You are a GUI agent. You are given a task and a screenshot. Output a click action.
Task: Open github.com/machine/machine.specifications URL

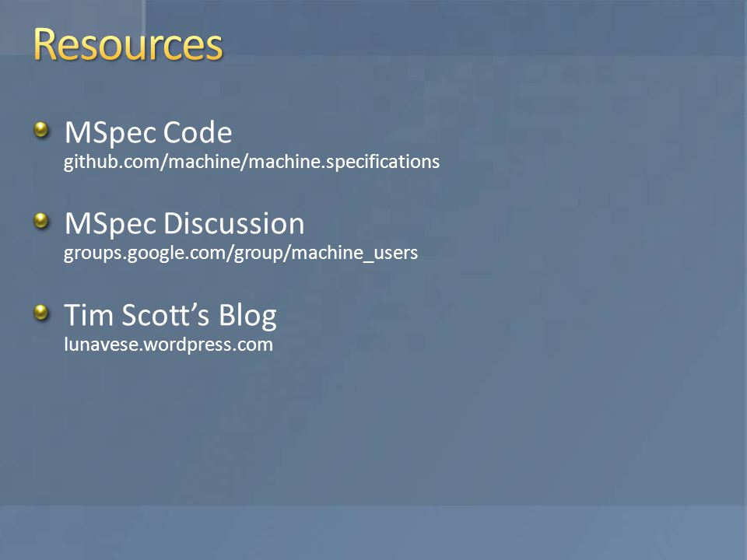[x=251, y=162]
